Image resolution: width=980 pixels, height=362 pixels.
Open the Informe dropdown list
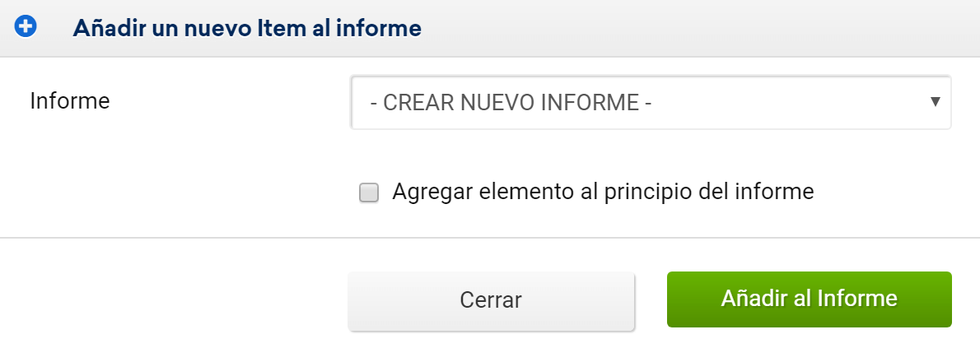pos(651,103)
